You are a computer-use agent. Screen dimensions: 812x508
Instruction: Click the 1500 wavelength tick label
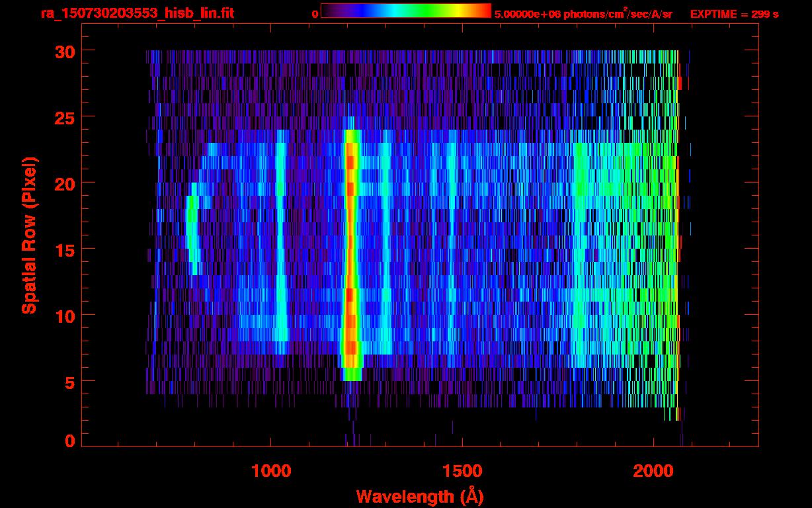pyautogui.click(x=462, y=470)
